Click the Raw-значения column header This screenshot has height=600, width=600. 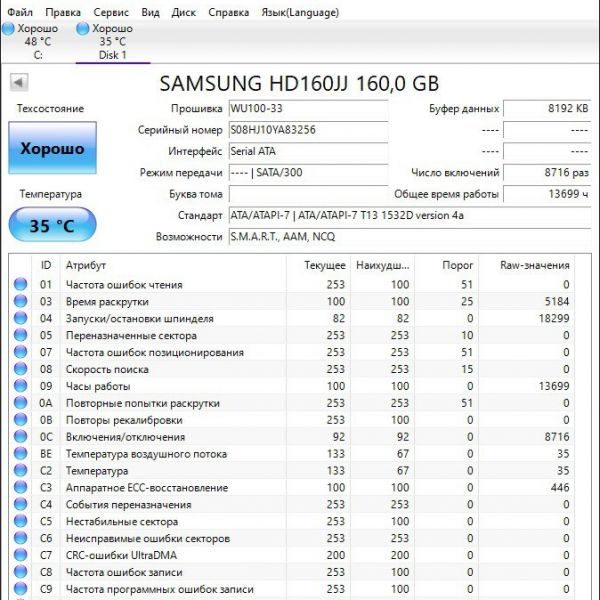(x=527, y=265)
